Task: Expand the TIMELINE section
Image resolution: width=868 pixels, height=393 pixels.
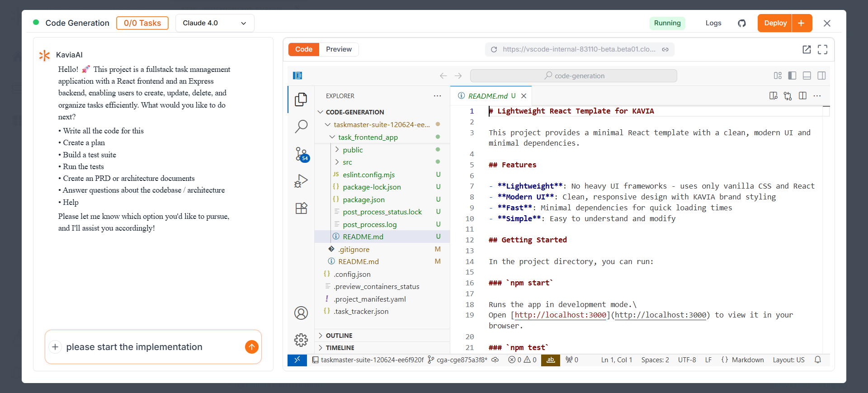Action: pyautogui.click(x=382, y=348)
